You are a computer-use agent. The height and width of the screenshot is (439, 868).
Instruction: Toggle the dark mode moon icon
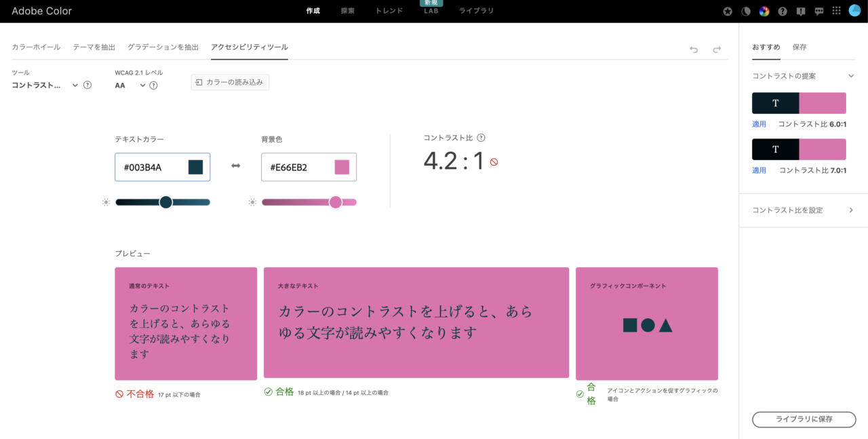(x=746, y=11)
